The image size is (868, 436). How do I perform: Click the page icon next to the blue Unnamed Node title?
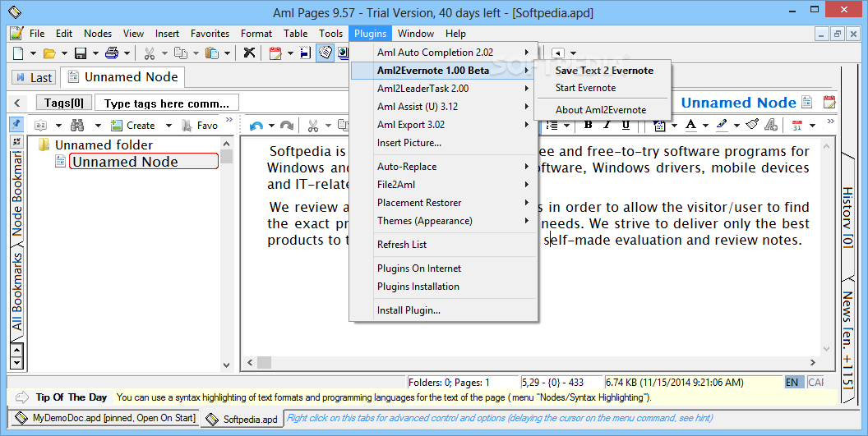807,103
